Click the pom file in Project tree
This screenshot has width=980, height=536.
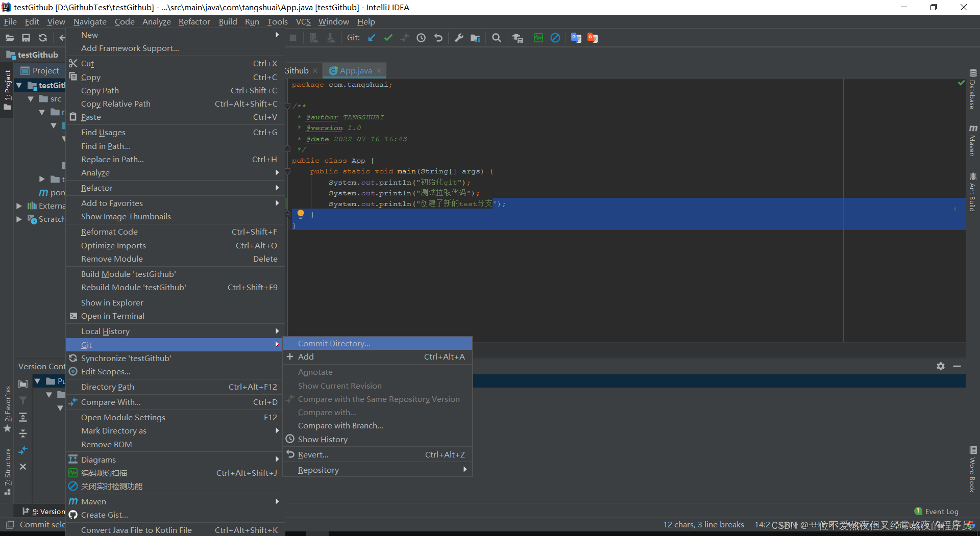[53, 192]
